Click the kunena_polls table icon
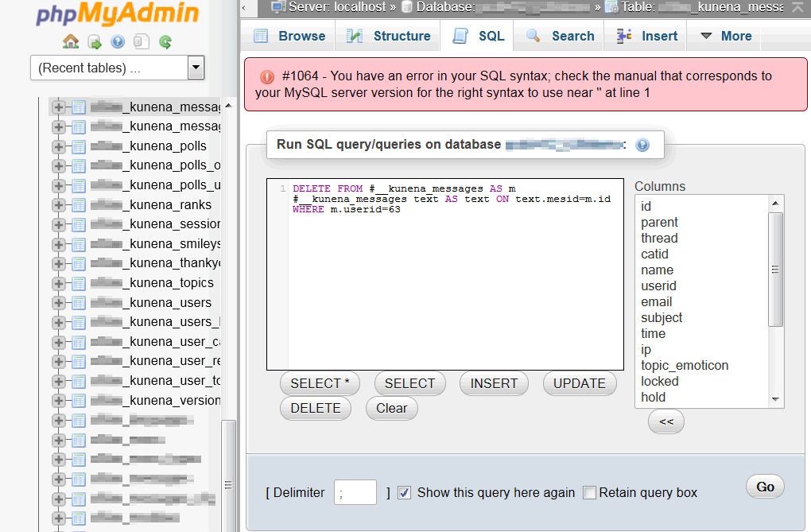Image resolution: width=811 pixels, height=532 pixels. coord(79,146)
